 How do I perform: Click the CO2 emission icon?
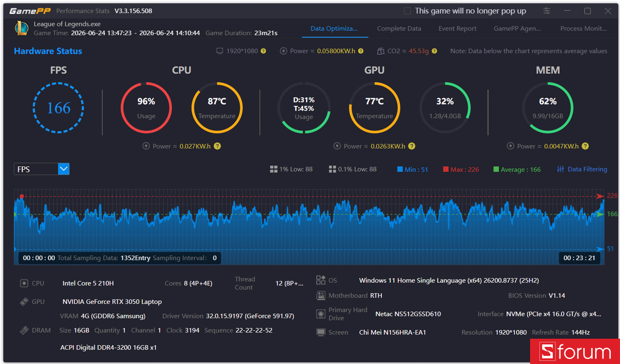(381, 51)
